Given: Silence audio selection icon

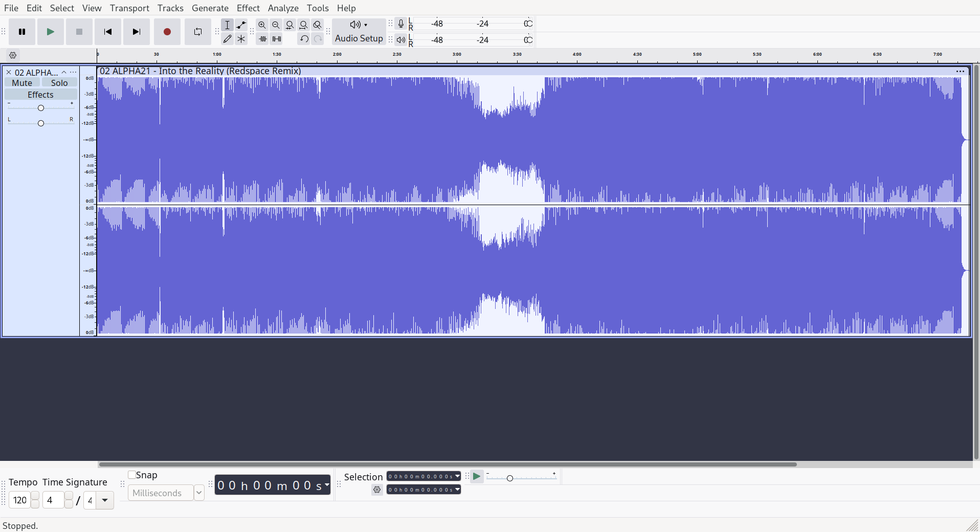Looking at the screenshot, I should point(276,38).
